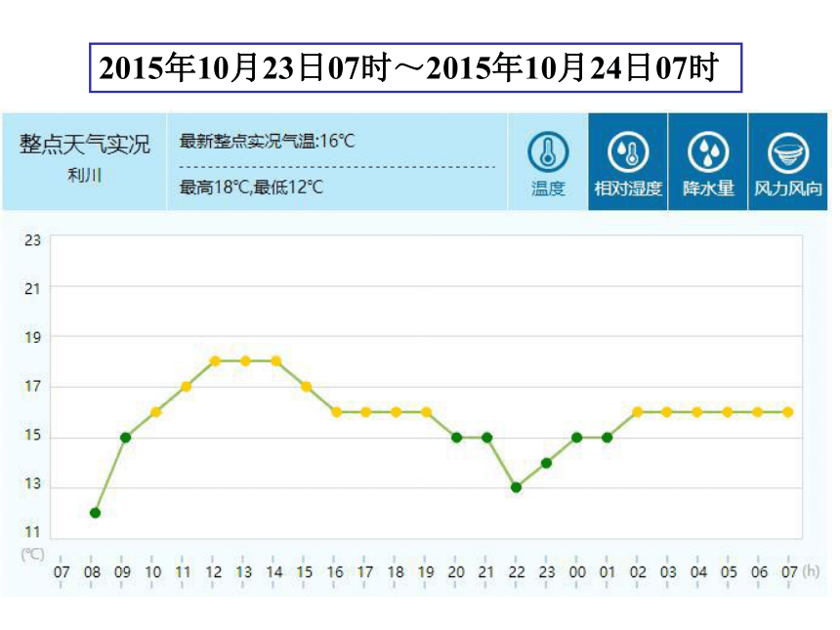Click the 08 o'clock data point at 12℃
This screenshot has height=630, width=840.
click(x=96, y=513)
